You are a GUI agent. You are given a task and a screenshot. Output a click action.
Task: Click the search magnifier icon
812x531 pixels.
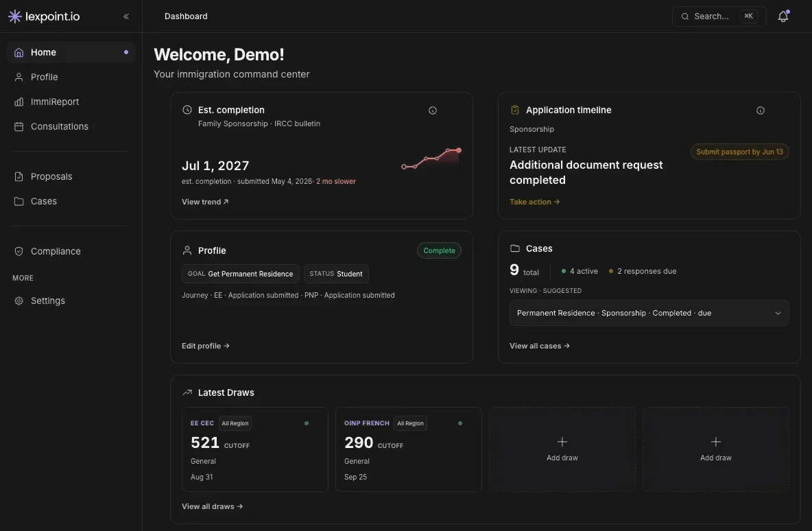(x=684, y=16)
